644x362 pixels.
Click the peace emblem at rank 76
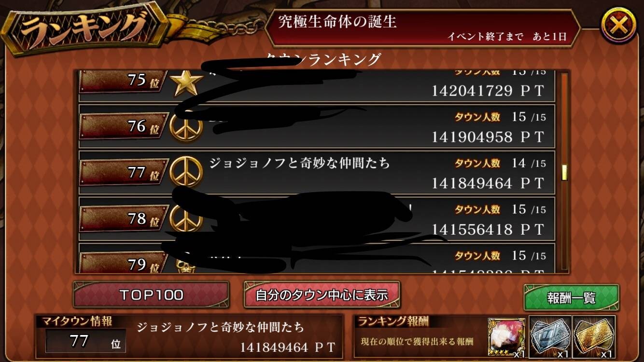click(186, 125)
